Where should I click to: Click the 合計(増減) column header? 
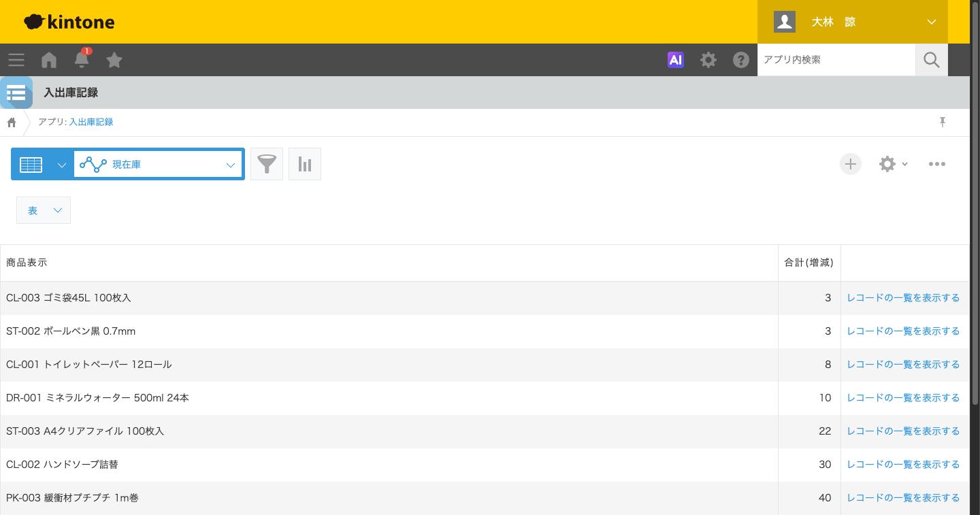(809, 263)
